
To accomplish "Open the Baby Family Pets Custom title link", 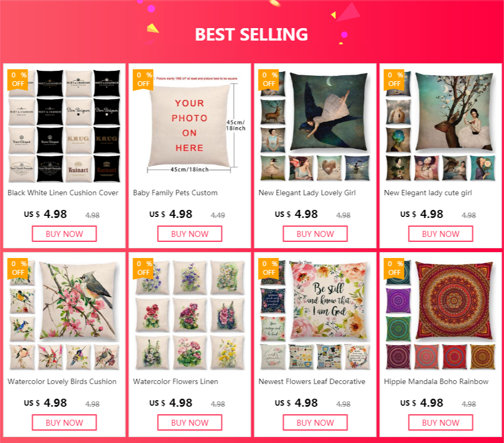I will tap(175, 193).
